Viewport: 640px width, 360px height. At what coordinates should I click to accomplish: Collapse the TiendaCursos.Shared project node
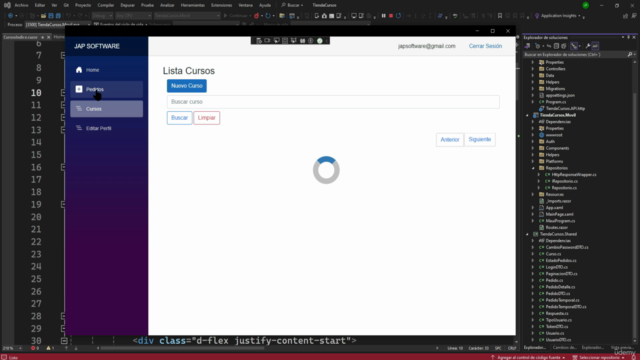tap(527, 234)
